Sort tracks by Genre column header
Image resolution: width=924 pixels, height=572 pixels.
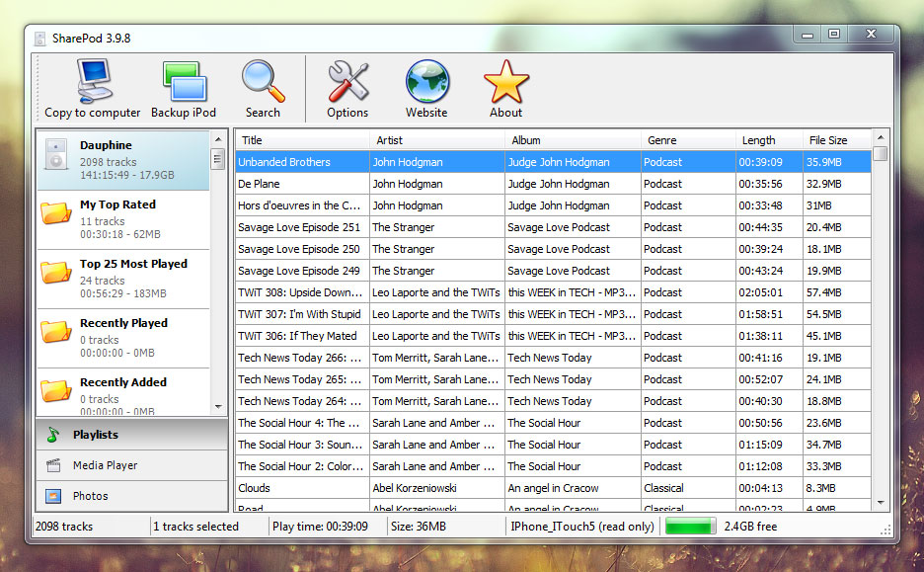(x=688, y=140)
